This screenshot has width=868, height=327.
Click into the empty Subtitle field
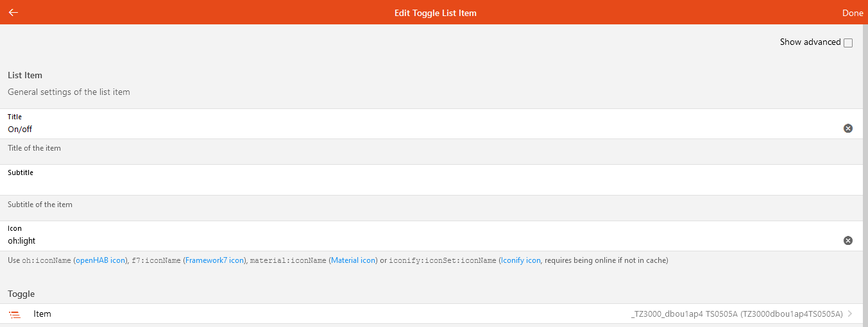coord(385,185)
